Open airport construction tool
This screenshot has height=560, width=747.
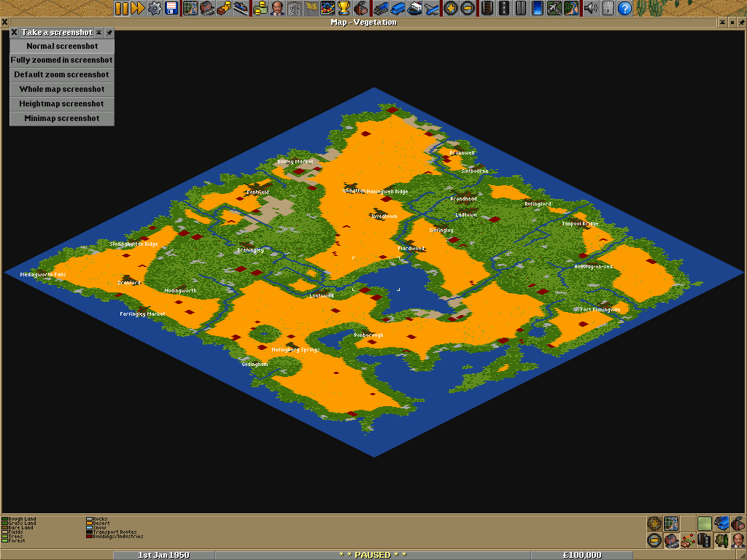pyautogui.click(x=554, y=8)
